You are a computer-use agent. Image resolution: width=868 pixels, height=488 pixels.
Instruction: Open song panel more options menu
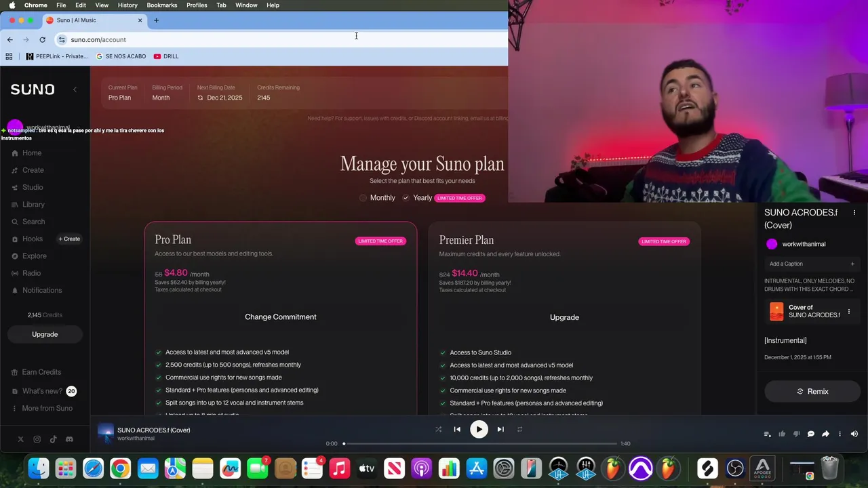point(854,213)
